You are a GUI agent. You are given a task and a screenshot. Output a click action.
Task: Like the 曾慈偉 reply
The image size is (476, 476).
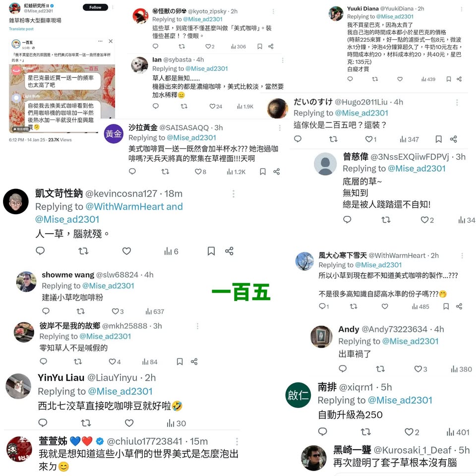pos(424,220)
